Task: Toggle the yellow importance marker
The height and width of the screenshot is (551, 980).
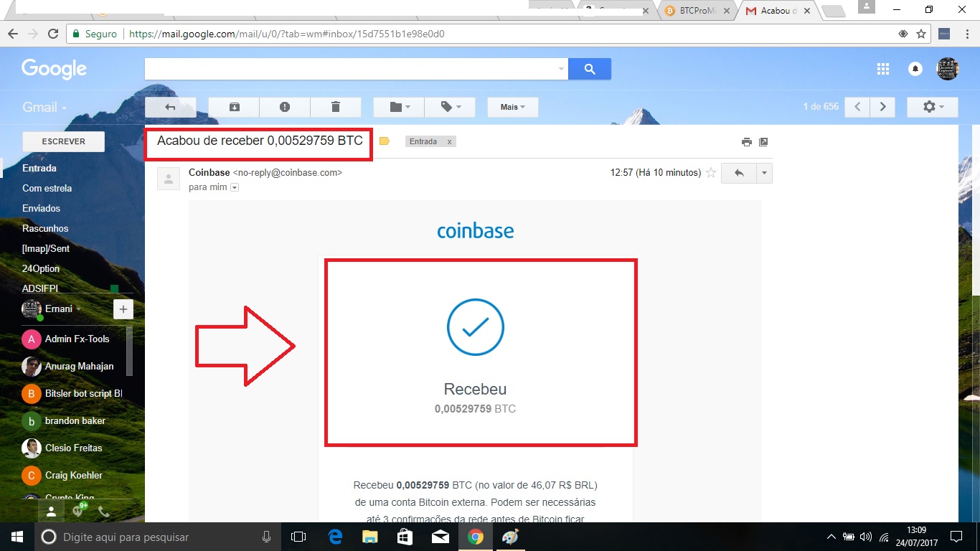Action: pyautogui.click(x=384, y=141)
